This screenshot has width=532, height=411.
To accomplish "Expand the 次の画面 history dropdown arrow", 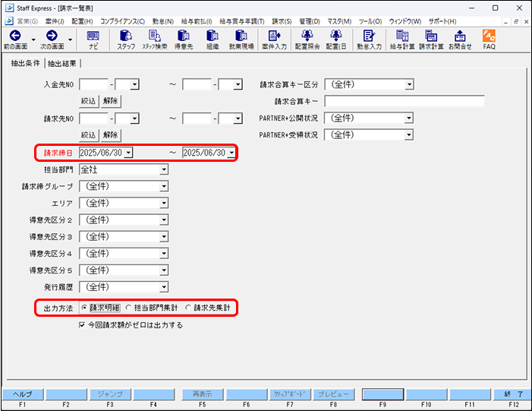I will pyautogui.click(x=70, y=40).
